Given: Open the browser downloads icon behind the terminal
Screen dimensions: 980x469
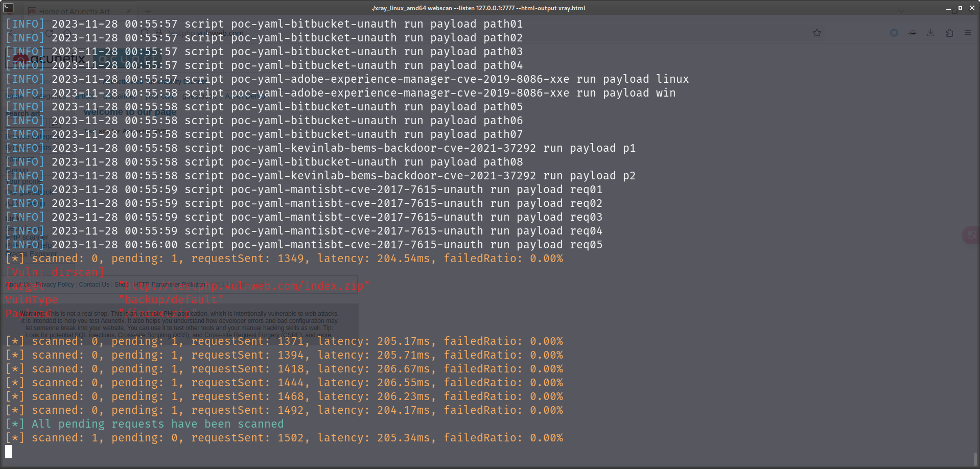Looking at the screenshot, I should click(931, 33).
